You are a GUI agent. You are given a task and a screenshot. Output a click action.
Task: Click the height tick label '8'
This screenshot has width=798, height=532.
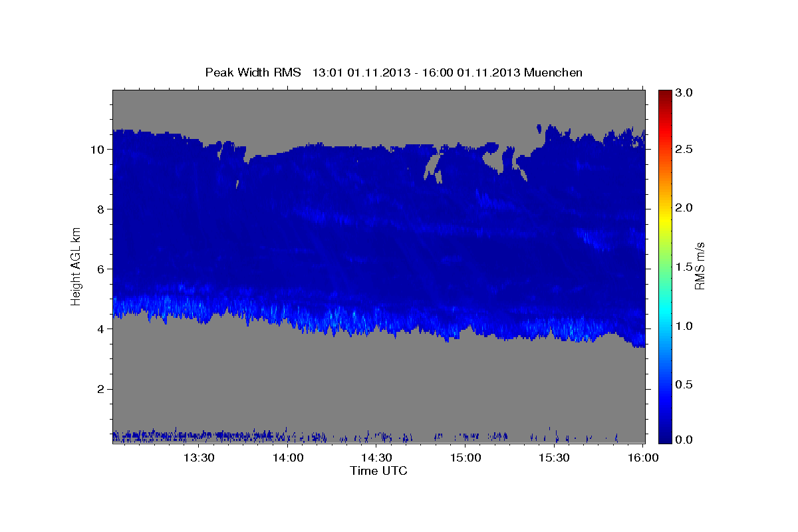coord(102,209)
